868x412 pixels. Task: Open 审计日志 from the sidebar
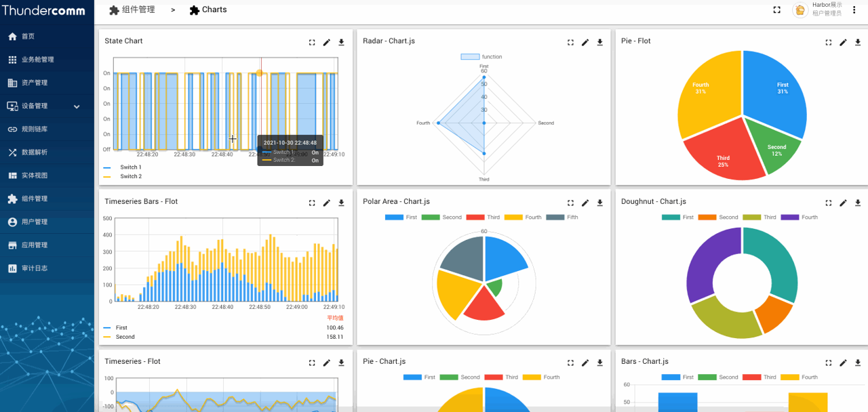(x=35, y=268)
